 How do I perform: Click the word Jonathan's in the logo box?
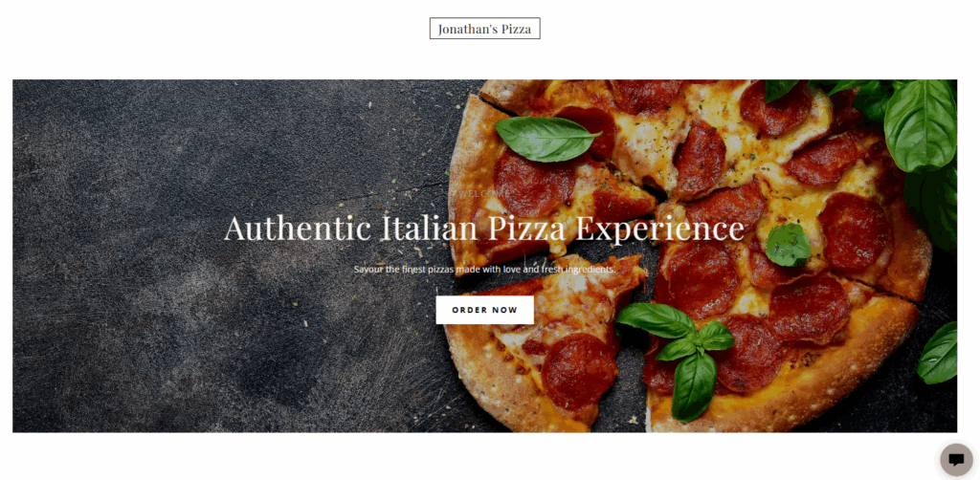pos(467,30)
